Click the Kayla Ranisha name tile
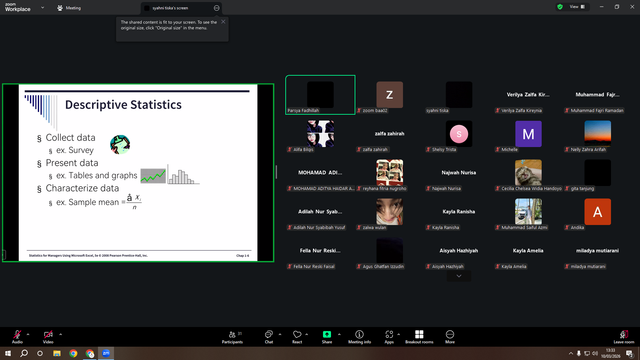The height and width of the screenshot is (360, 640). click(459, 212)
